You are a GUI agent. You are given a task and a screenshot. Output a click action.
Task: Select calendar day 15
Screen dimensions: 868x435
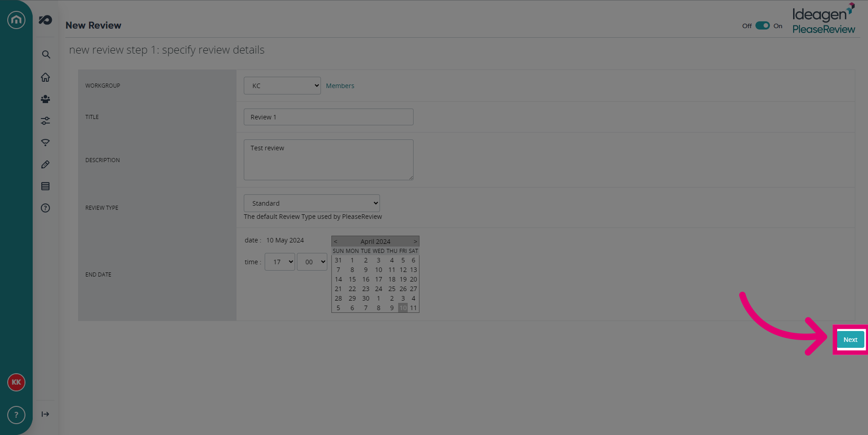click(x=352, y=279)
